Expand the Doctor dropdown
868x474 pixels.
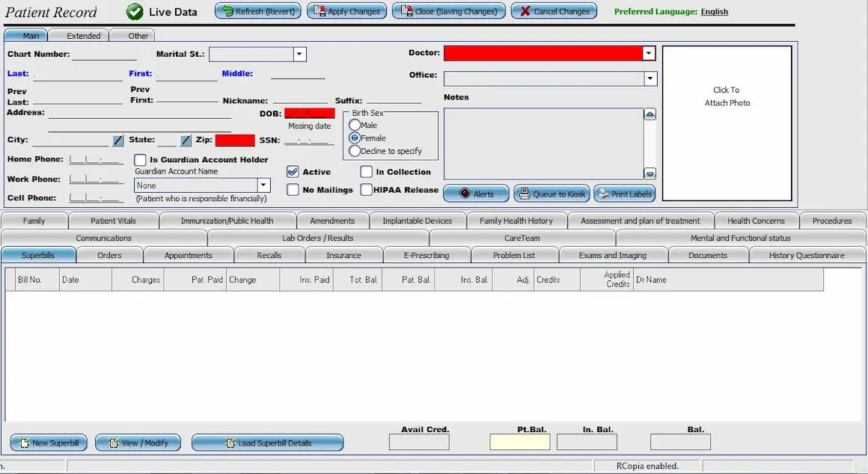[x=648, y=53]
